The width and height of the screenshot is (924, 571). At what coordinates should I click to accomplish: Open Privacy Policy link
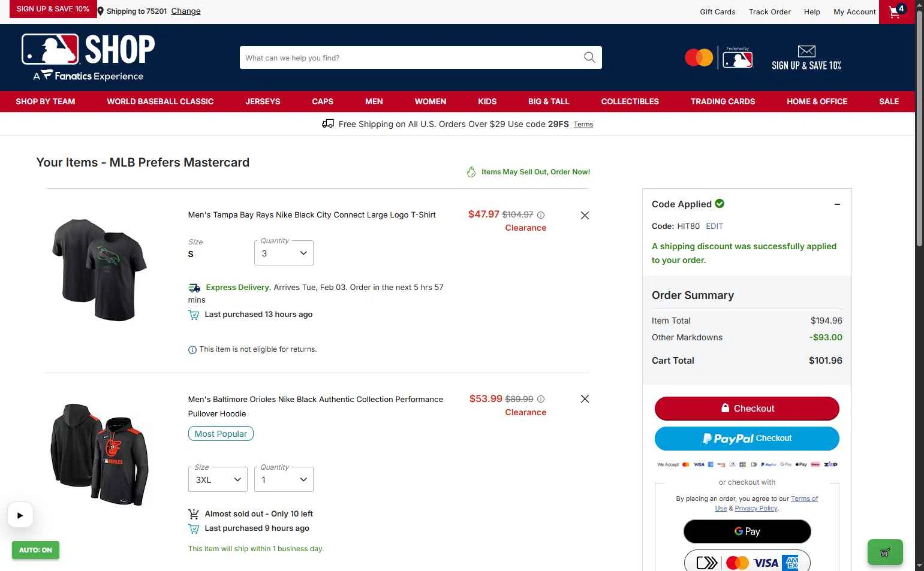pyautogui.click(x=756, y=508)
